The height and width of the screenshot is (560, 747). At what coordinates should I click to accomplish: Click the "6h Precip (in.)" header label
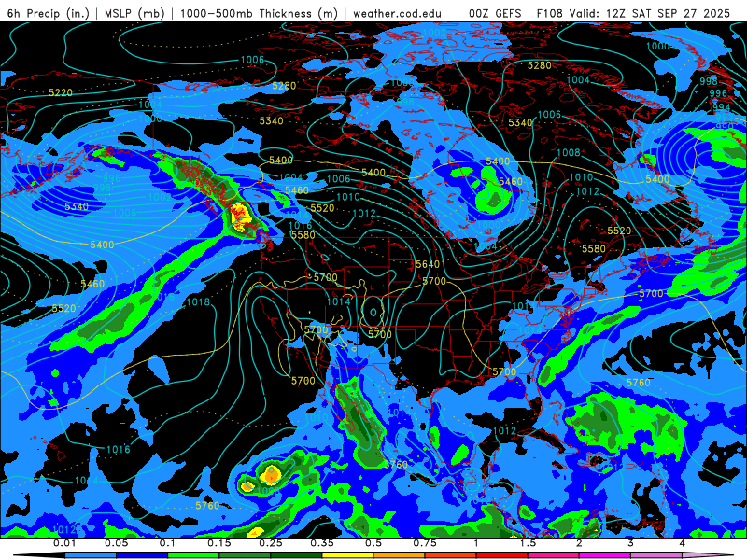49,13
